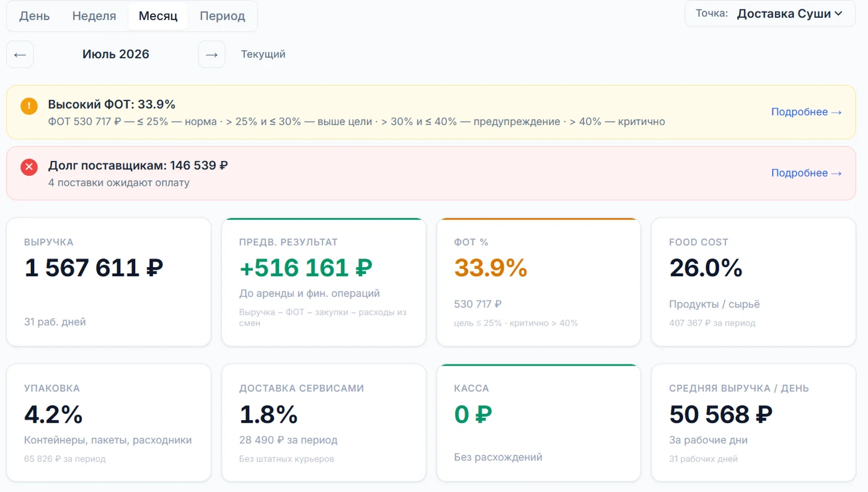
Task: Click the Июль 2026 month label
Action: pos(116,55)
